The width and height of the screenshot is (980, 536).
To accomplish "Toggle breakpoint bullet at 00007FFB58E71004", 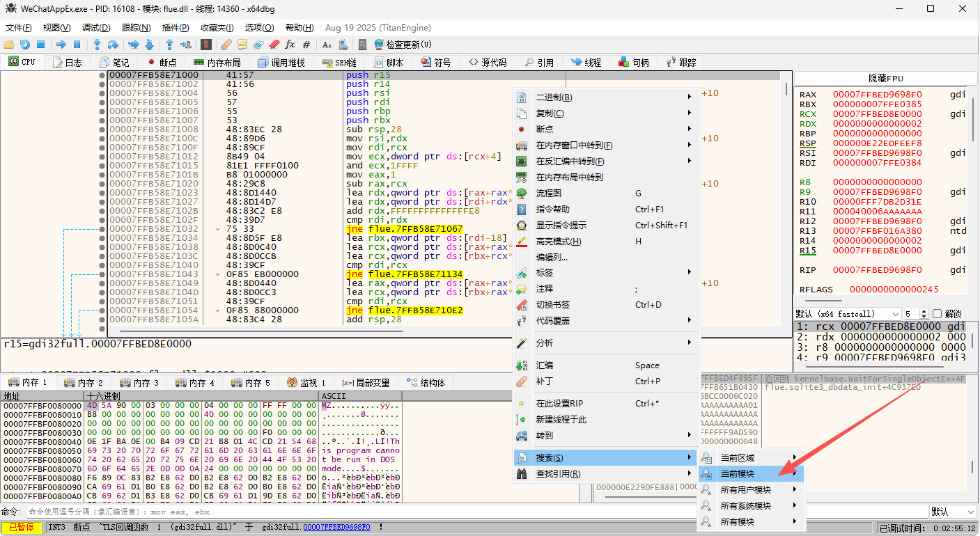I will coord(102,93).
